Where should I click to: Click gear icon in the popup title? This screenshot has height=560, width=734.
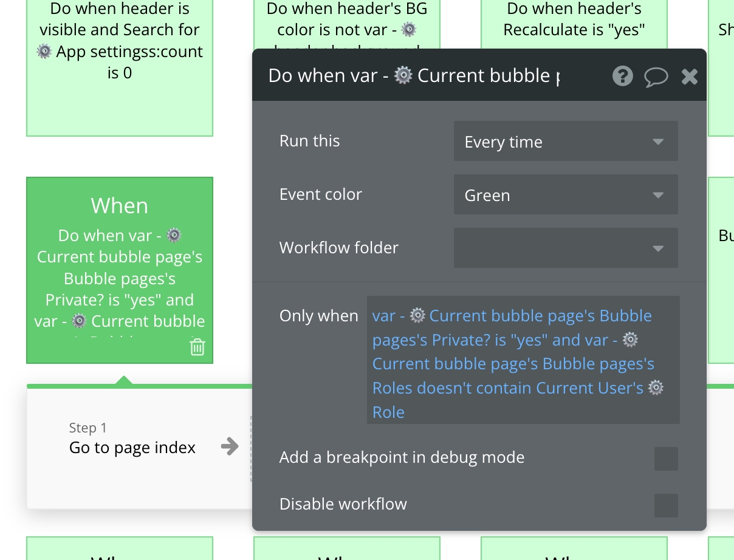[x=403, y=75]
